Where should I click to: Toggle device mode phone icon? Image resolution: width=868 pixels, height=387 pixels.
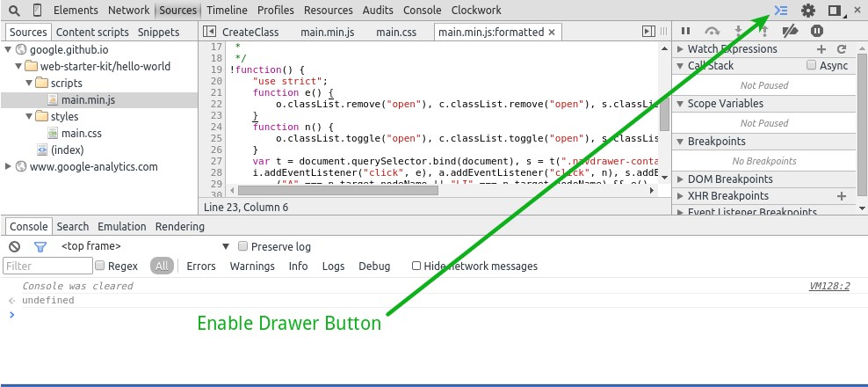tap(35, 11)
